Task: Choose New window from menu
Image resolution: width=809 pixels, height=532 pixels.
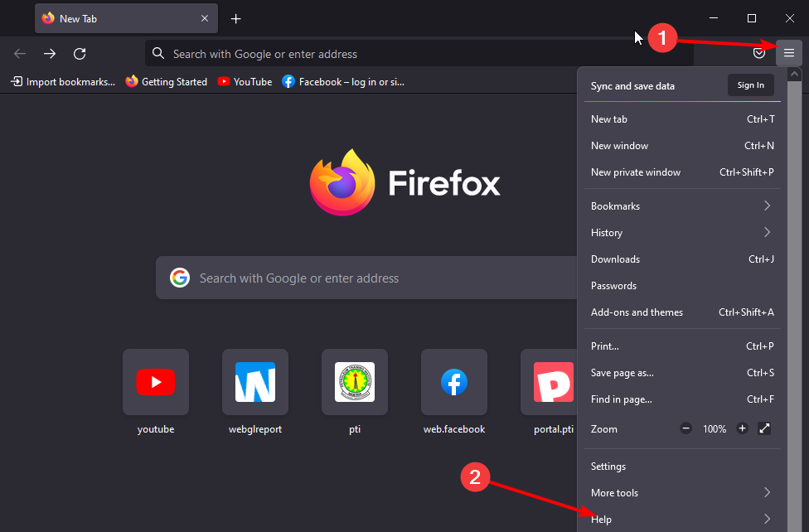Action: tap(682, 146)
